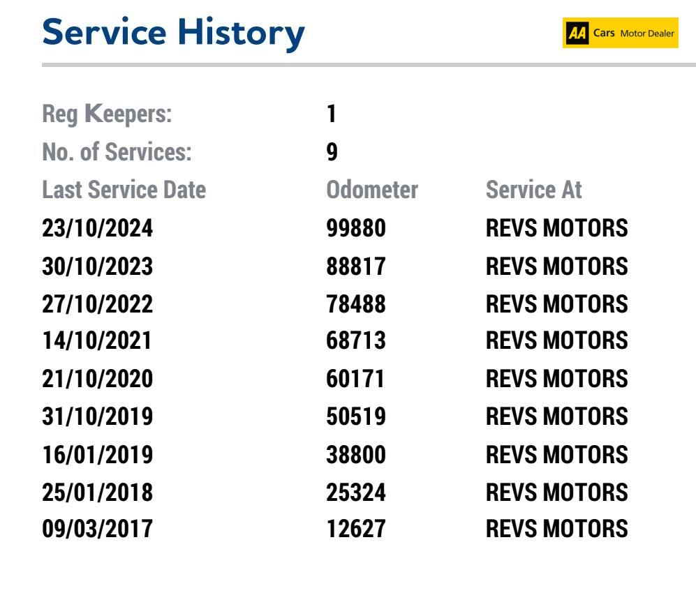Select the Reg Keepers label
This screenshot has height=616, width=696.
(107, 115)
